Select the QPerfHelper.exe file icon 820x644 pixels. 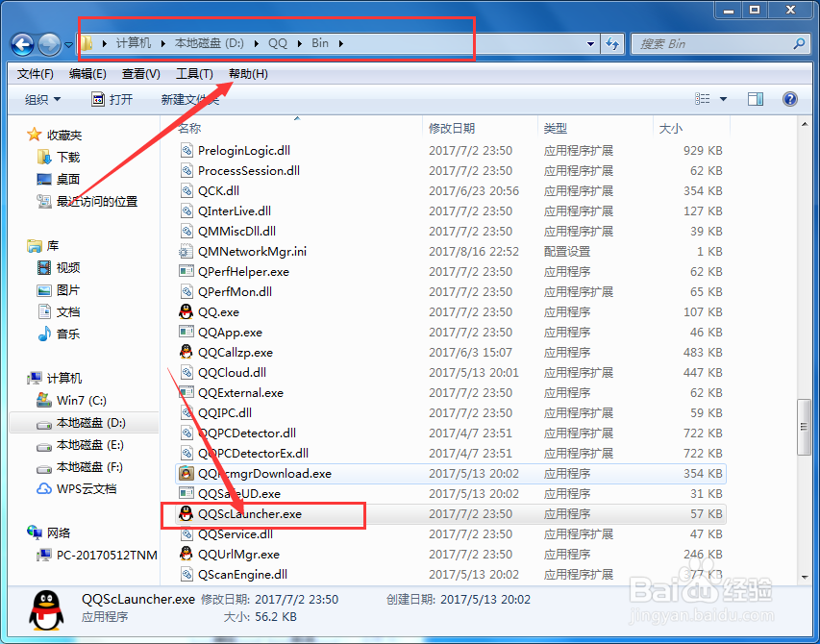pos(186,272)
